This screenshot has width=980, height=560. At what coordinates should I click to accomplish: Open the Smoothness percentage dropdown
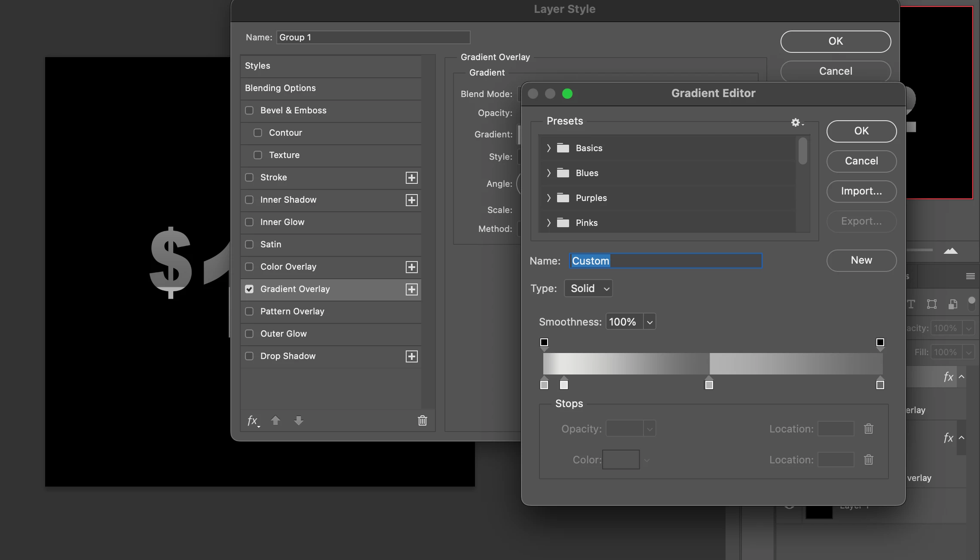tap(649, 322)
